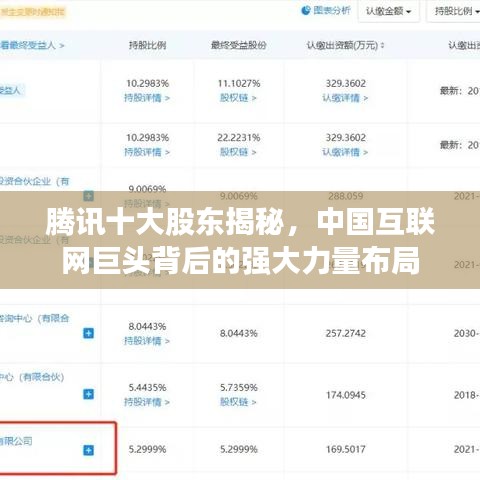
Task: Select the 11.1027% beneficial share value
Action: [239, 83]
